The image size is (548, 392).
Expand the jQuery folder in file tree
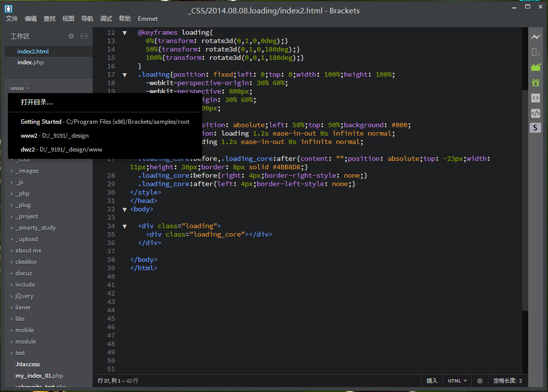click(24, 296)
